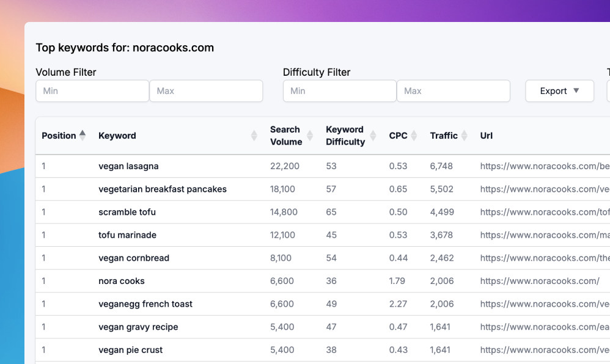Sort by Search Volume arrows icon
The image size is (610, 364).
(310, 136)
